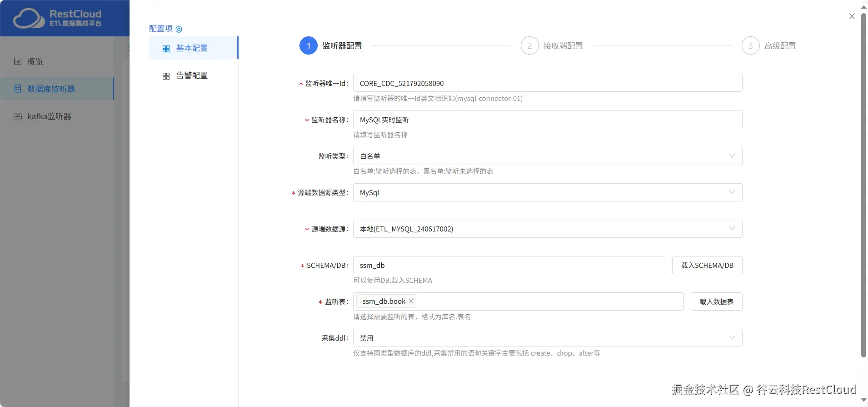Click the SCHEMA/DB input with ssm_db
The image size is (868, 407).
pos(509,265)
